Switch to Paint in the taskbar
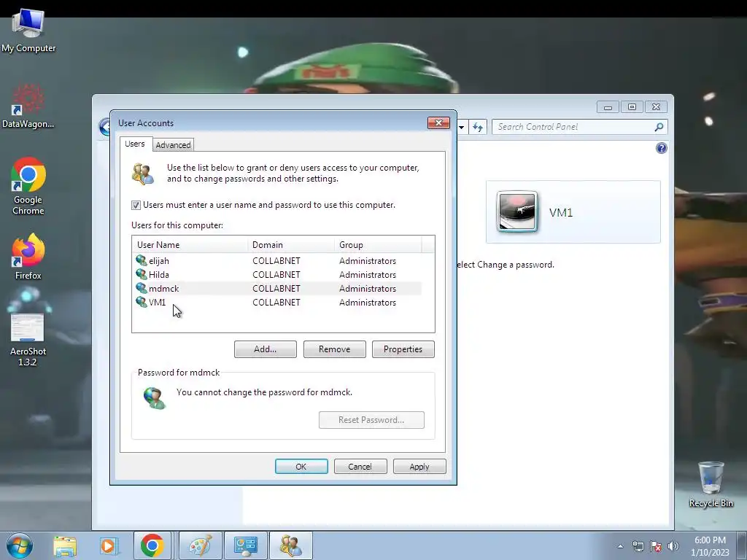This screenshot has height=560, width=747. 201,545
